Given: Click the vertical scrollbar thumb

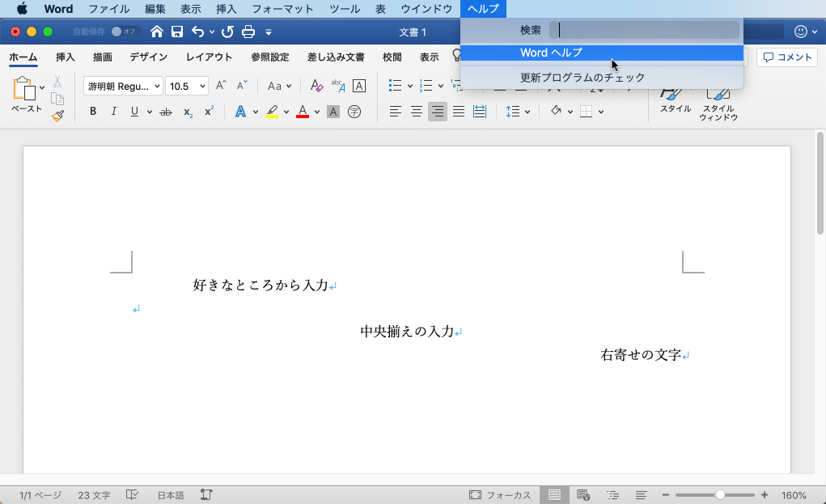Looking at the screenshot, I should pos(820,183).
